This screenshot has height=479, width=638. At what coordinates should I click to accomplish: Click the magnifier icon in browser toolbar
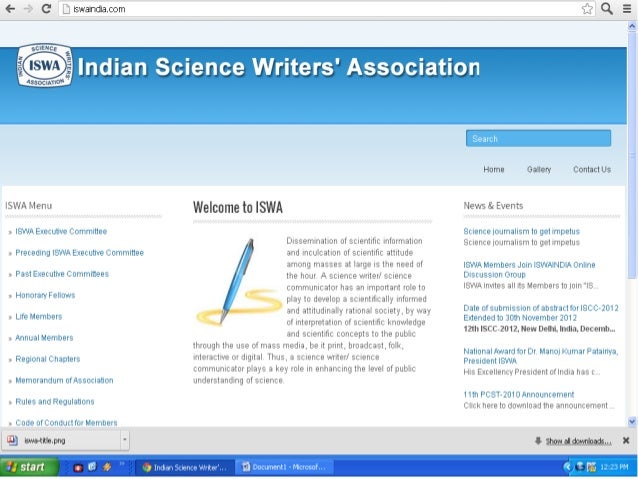[607, 9]
